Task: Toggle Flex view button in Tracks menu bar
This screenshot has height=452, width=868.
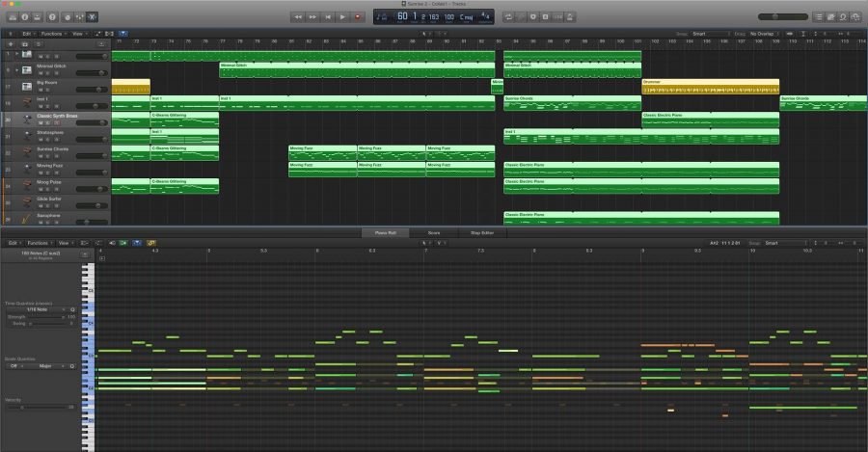Action: pos(109,34)
